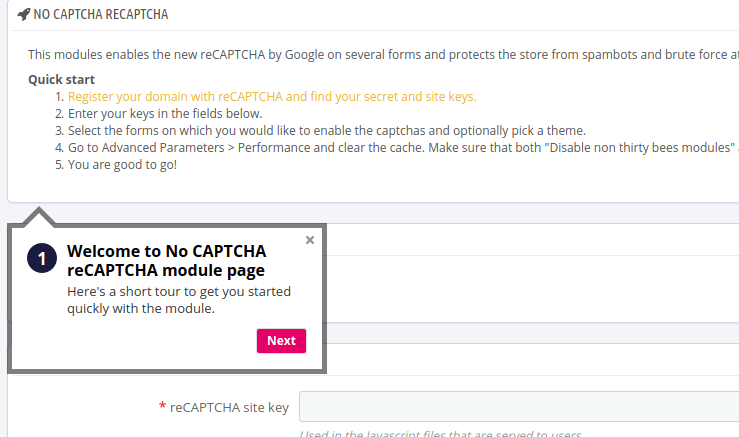
Task: Click the site key help text below field
Action: [x=440, y=433]
